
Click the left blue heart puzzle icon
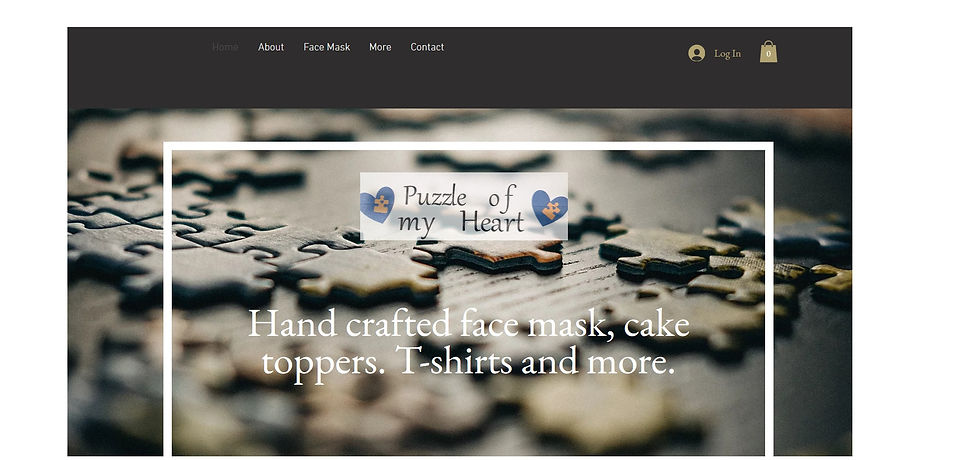[378, 204]
